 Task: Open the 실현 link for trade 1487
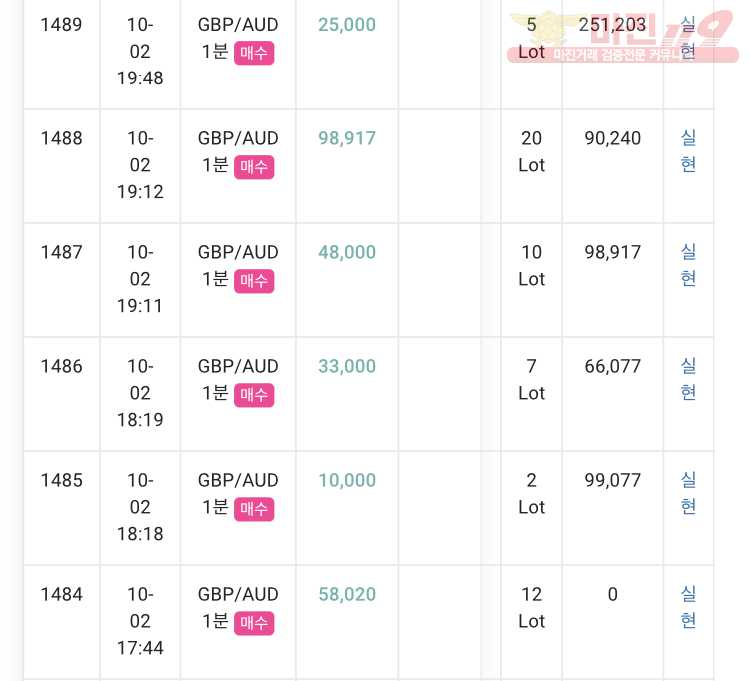pyautogui.click(x=688, y=265)
